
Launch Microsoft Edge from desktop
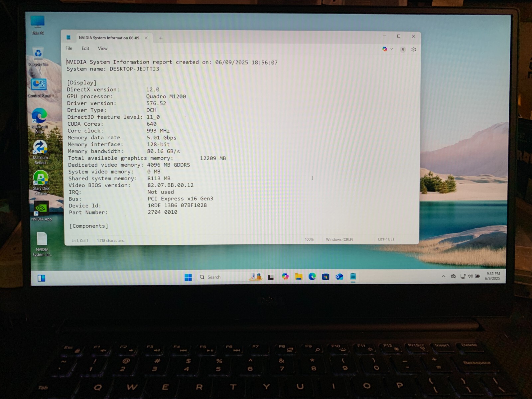point(40,120)
